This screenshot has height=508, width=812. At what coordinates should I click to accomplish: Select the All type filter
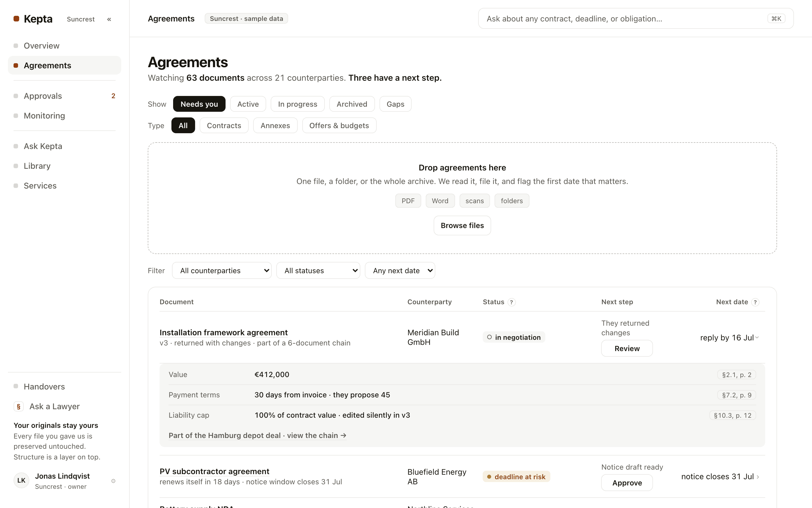[x=183, y=126]
